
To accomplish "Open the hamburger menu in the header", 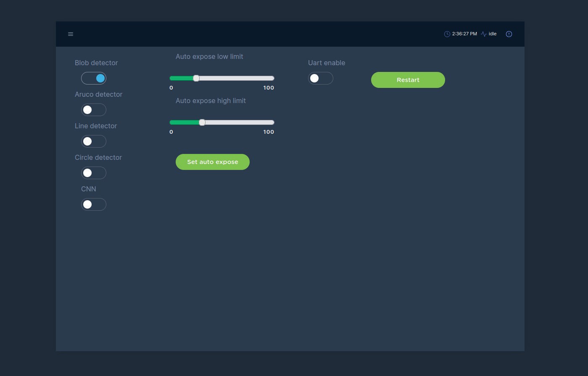I will (x=71, y=34).
